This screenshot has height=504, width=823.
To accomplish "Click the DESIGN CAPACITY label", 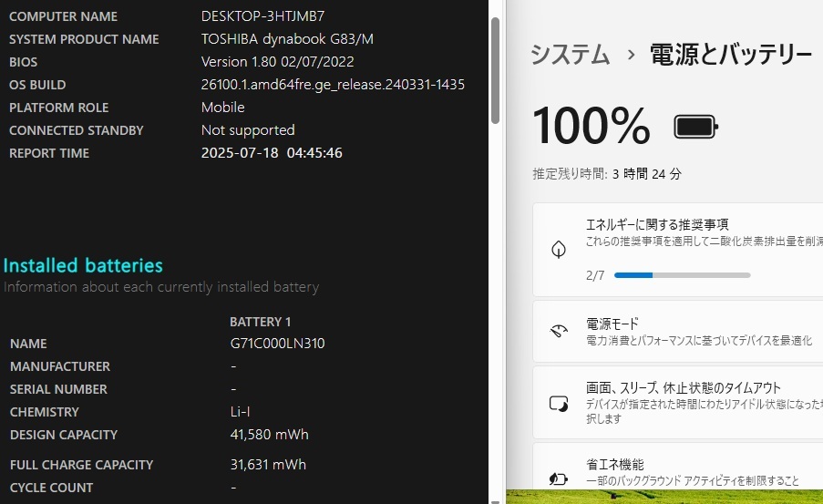I will click(64, 436).
